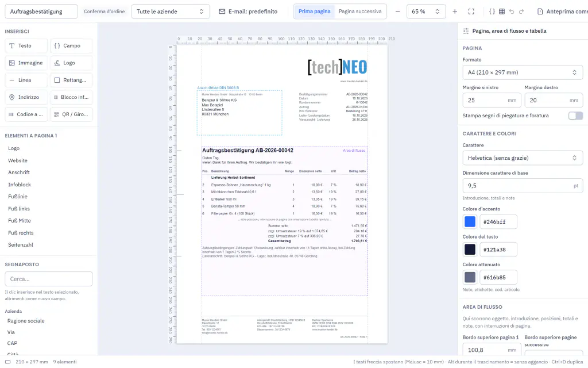Insert CAP placeholder
Viewport: 588px width, 368px height.
click(13, 344)
